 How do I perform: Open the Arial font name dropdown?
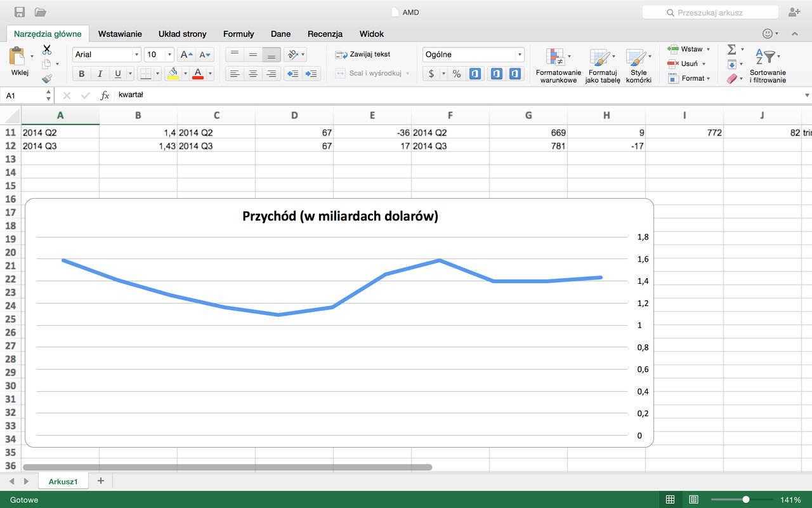click(136, 55)
